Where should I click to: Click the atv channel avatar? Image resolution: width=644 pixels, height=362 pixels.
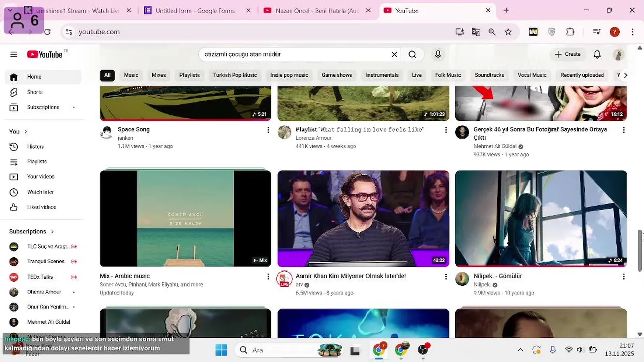284,279
